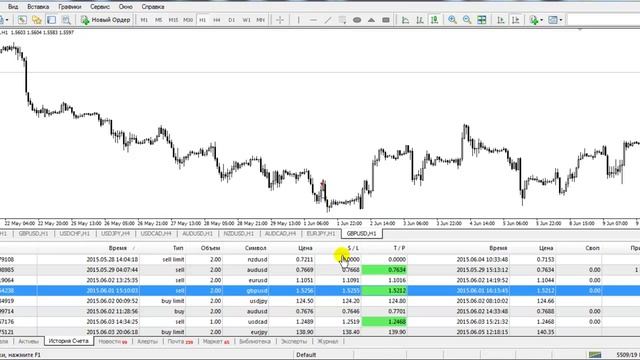Select the Rectangle drawing tool
Screen dimensions: 640x360
[386, 20]
